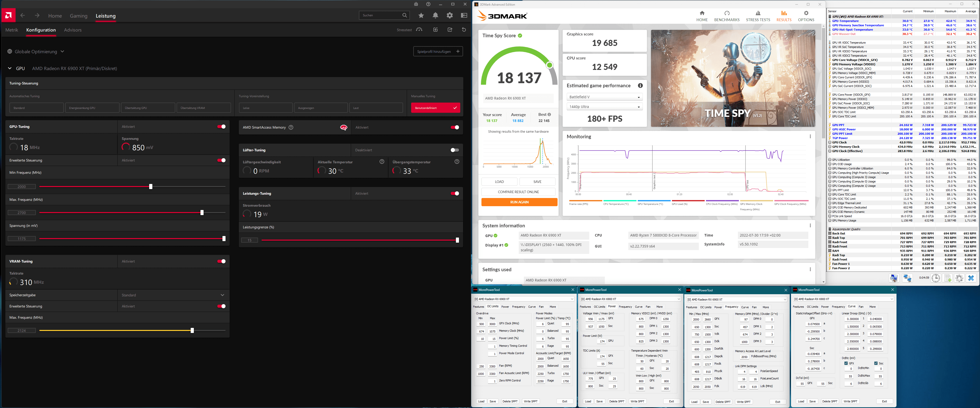The image size is (980, 408).
Task: Select Benutzerdefiniert manual tuning button
Action: (x=435, y=108)
